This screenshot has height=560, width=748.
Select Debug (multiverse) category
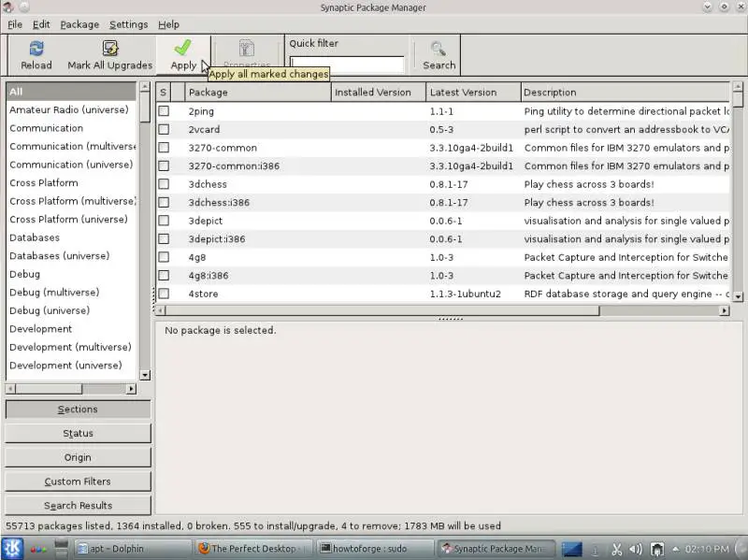[71, 293]
